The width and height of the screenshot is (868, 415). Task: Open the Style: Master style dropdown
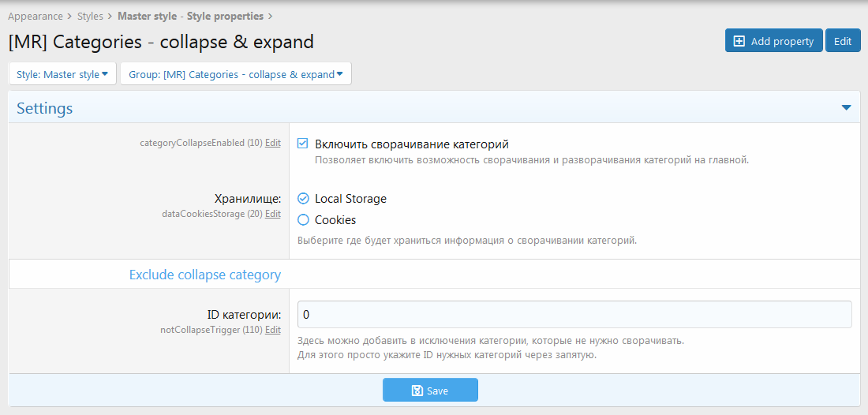click(x=62, y=74)
